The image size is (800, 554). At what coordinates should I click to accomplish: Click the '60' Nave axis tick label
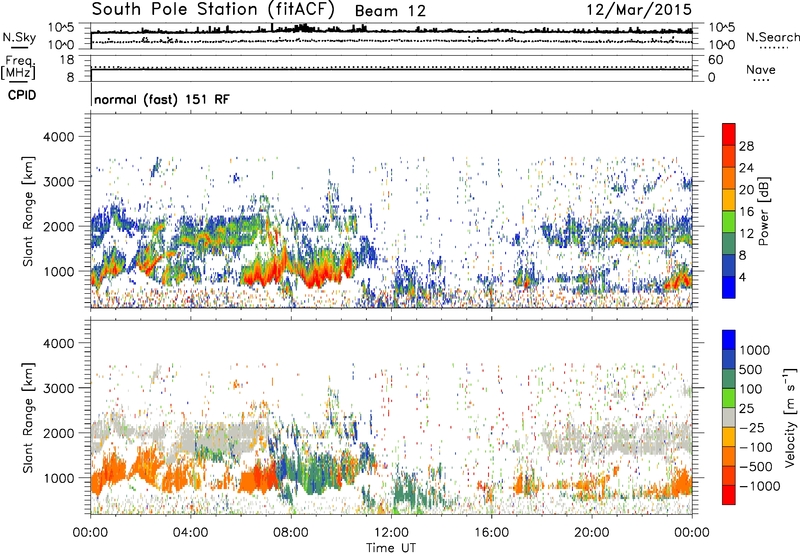716,60
